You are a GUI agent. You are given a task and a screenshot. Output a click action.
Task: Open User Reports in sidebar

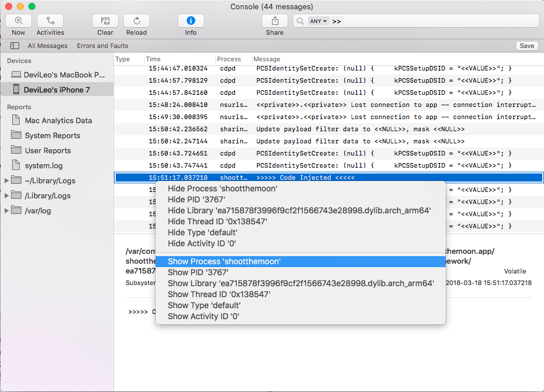tap(47, 150)
